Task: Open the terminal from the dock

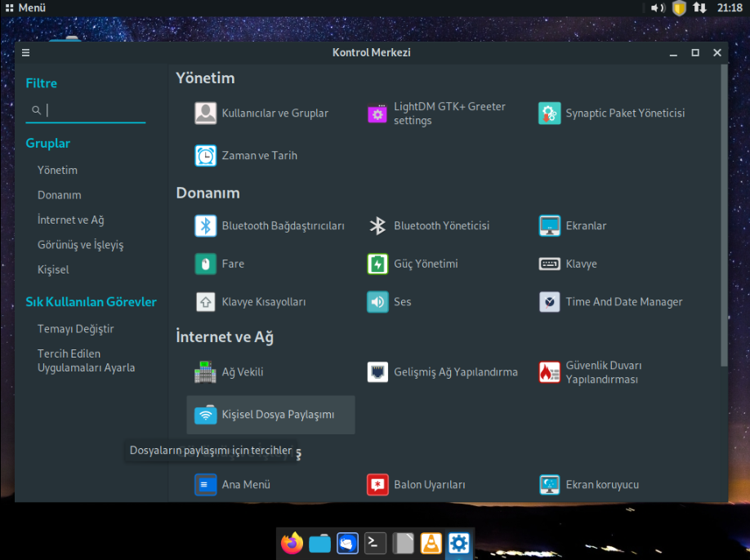Action: pos(375,544)
